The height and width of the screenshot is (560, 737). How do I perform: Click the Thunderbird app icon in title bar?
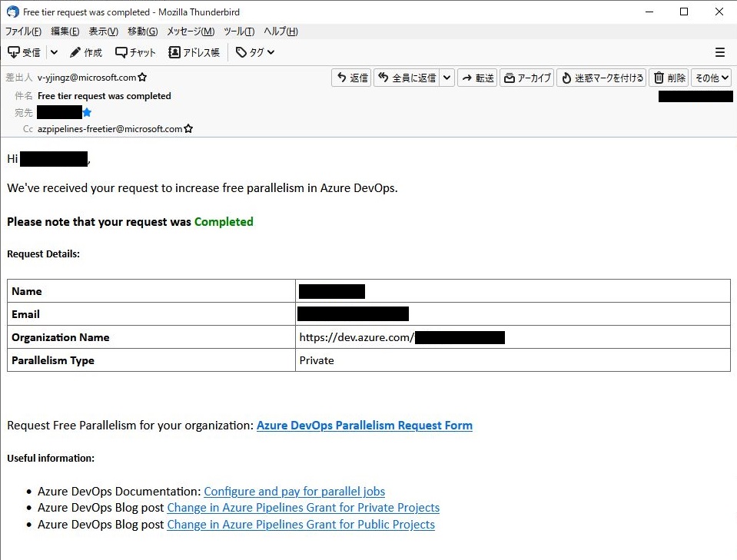tap(13, 12)
